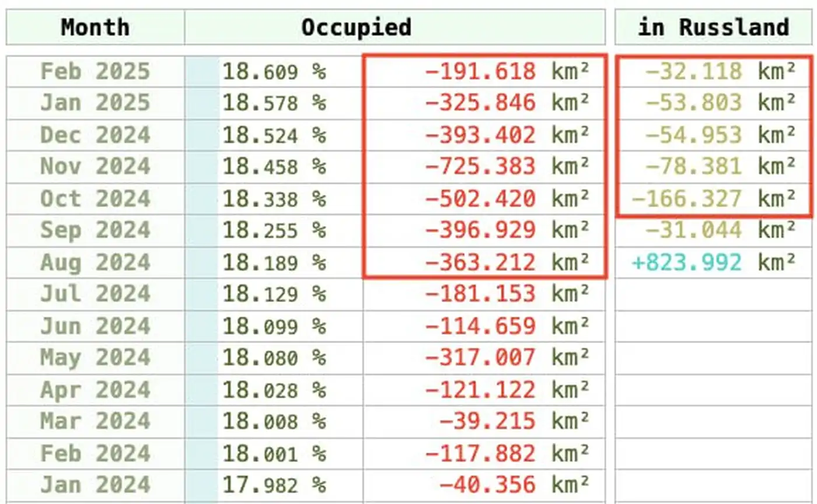Select the Feb 2025 month cell
Screen dimensions: 817x504
95,72
